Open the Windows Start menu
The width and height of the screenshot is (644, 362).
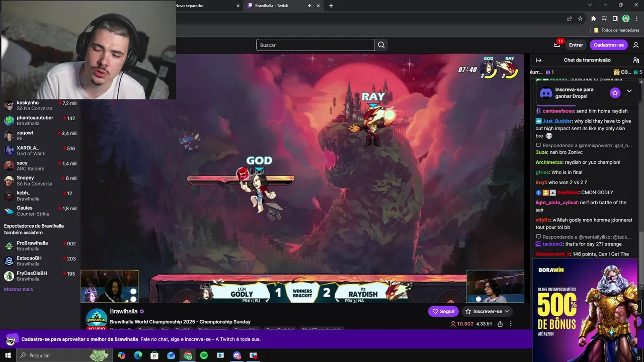tap(8, 355)
